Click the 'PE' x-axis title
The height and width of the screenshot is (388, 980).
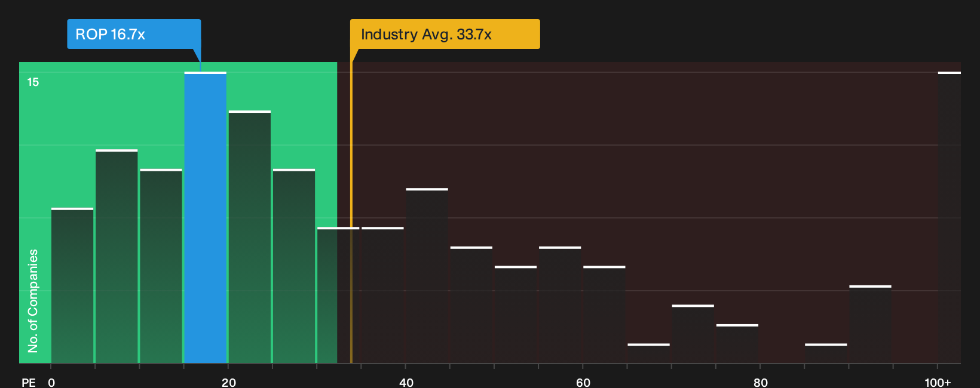click(29, 382)
